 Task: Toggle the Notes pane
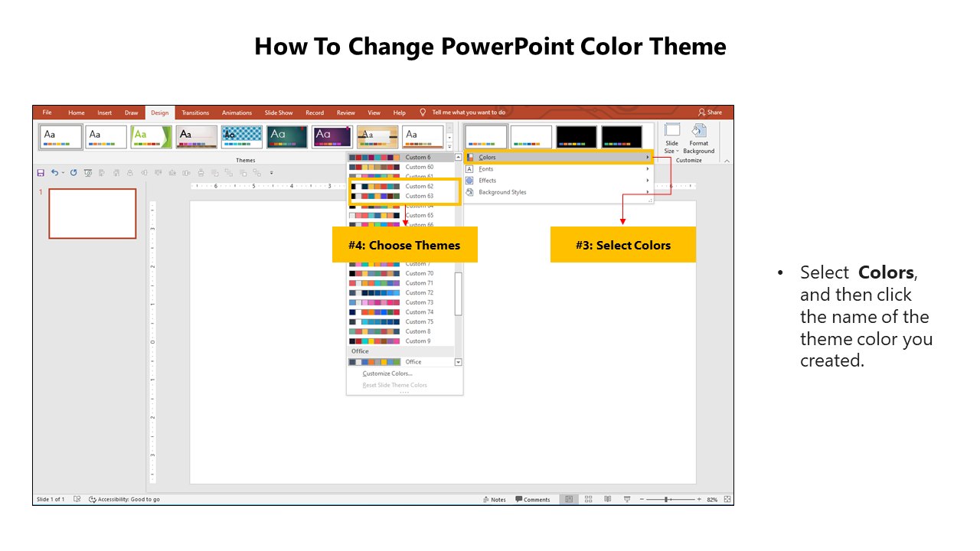(495, 500)
